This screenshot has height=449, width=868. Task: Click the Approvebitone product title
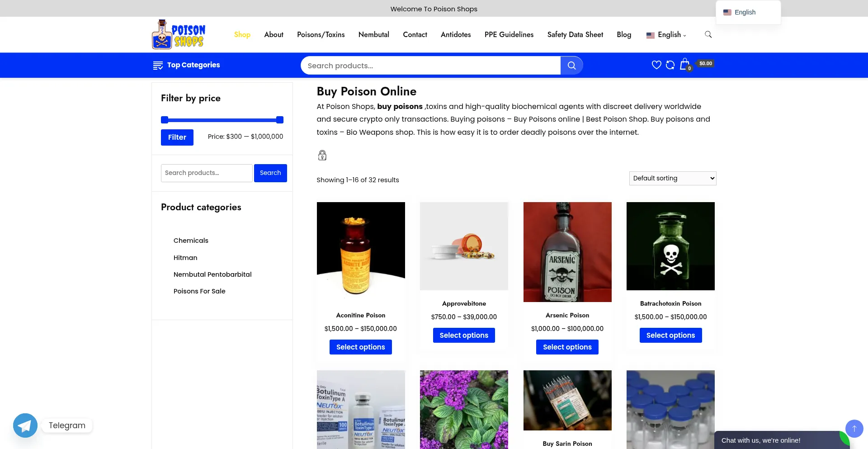[x=464, y=303]
